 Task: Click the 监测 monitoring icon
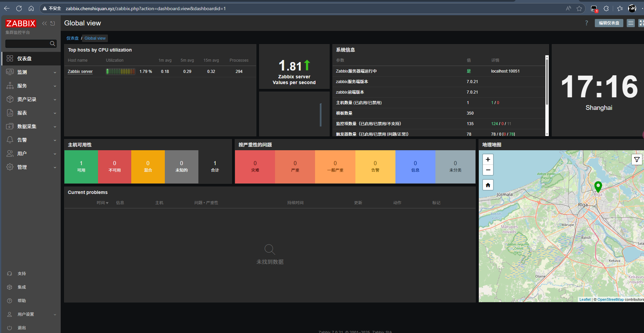tap(10, 72)
